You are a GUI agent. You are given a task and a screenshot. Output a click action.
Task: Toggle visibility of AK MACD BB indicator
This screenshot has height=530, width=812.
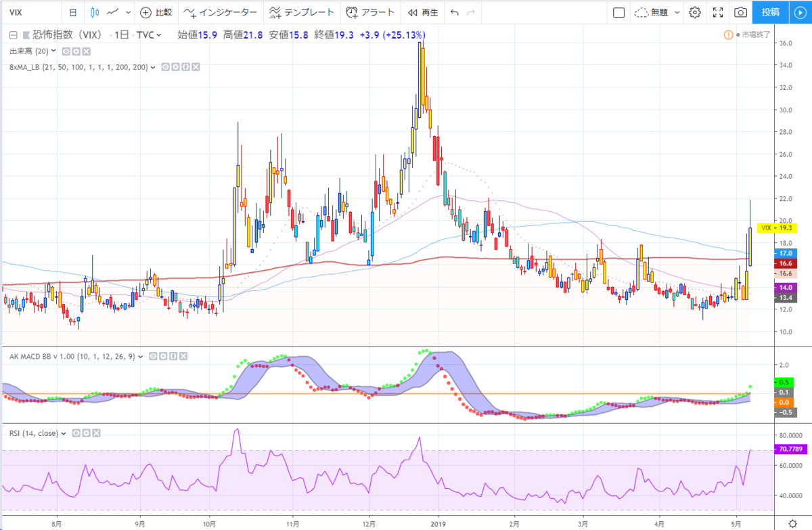(x=154, y=355)
